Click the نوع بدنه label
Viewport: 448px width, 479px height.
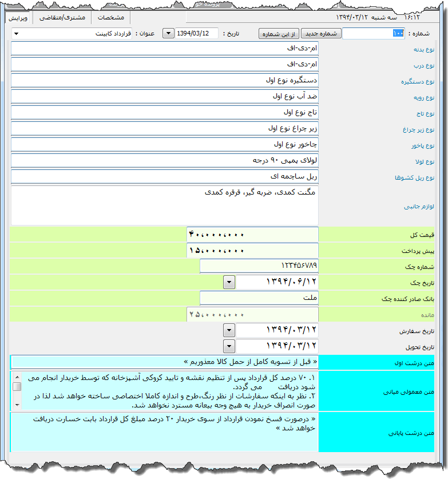(424, 49)
